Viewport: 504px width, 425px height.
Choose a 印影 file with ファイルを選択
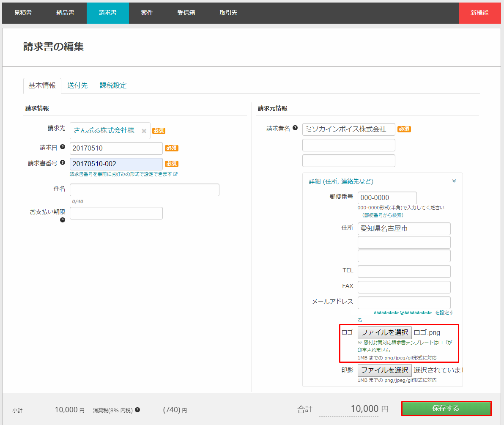coord(384,370)
